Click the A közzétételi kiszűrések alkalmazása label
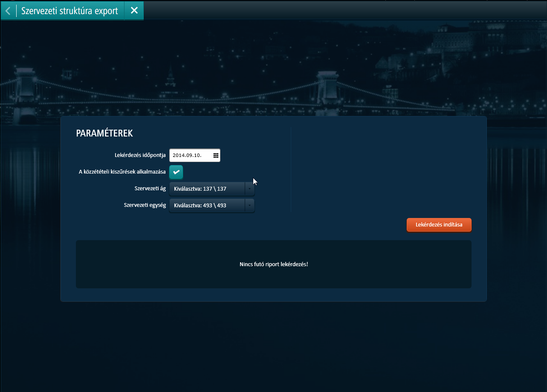Image resolution: width=547 pixels, height=392 pixels. pyautogui.click(x=122, y=172)
